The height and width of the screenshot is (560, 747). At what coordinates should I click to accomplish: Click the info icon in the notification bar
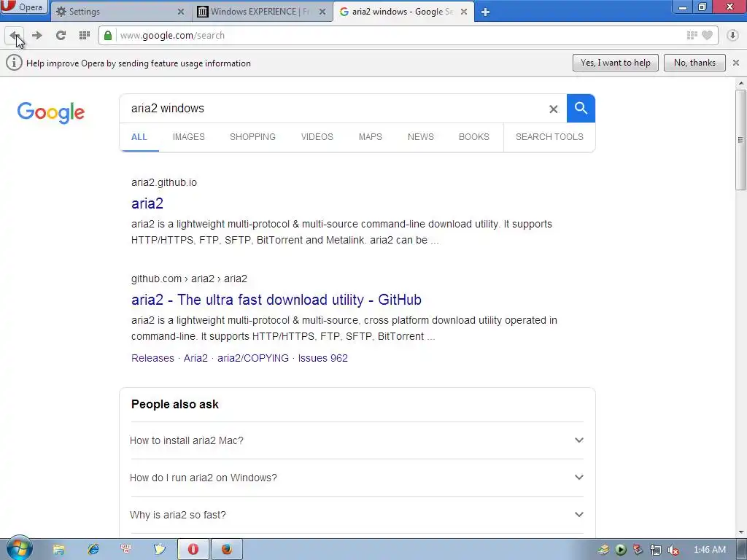coord(14,63)
